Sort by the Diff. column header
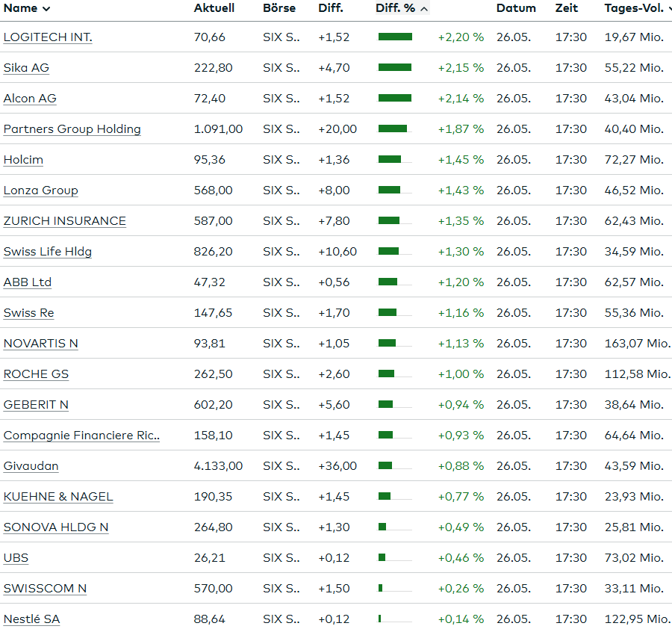This screenshot has width=672, height=632. [x=331, y=8]
